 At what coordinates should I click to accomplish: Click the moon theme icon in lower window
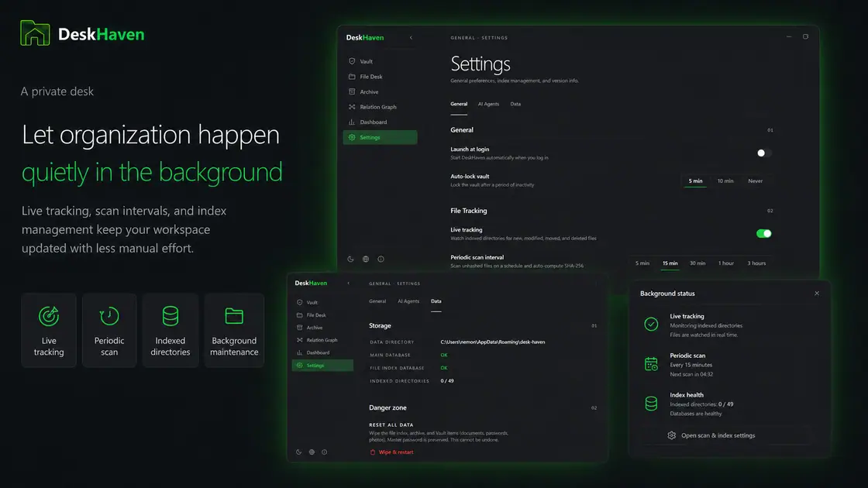click(299, 452)
